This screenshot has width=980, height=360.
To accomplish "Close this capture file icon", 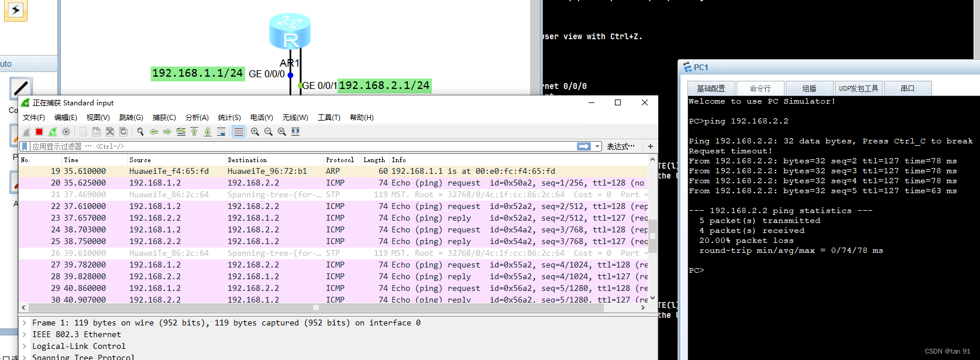I will tap(110, 132).
